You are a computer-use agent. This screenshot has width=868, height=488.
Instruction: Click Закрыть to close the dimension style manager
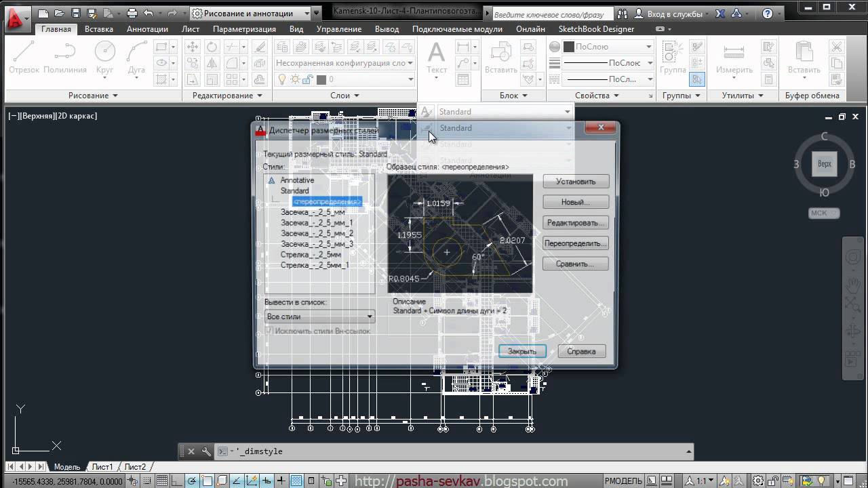tap(522, 351)
